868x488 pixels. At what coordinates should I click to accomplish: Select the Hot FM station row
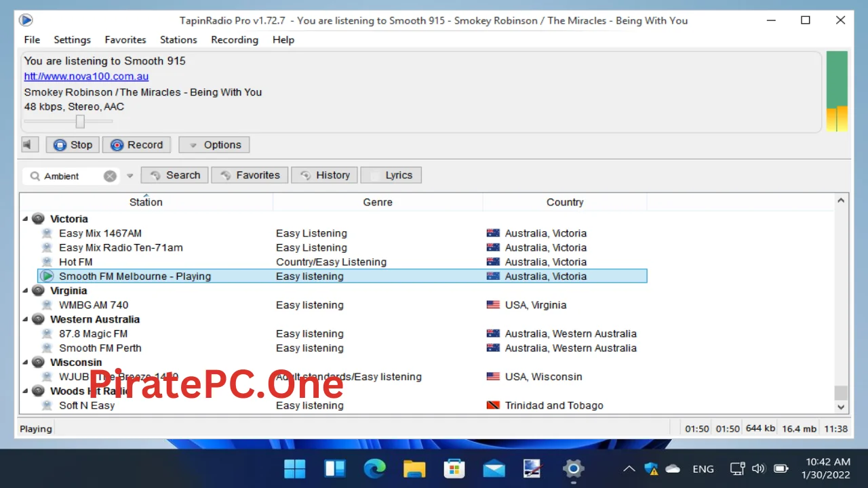coord(342,262)
